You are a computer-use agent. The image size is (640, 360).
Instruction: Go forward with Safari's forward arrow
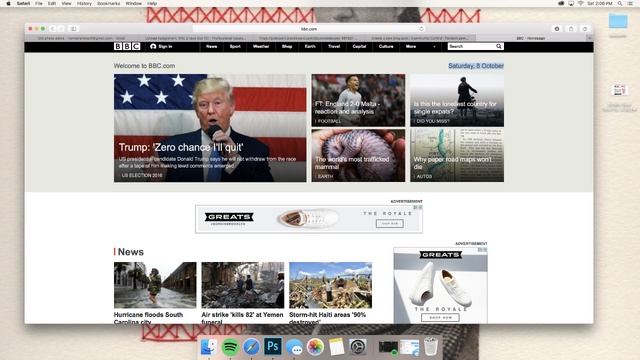61,29
